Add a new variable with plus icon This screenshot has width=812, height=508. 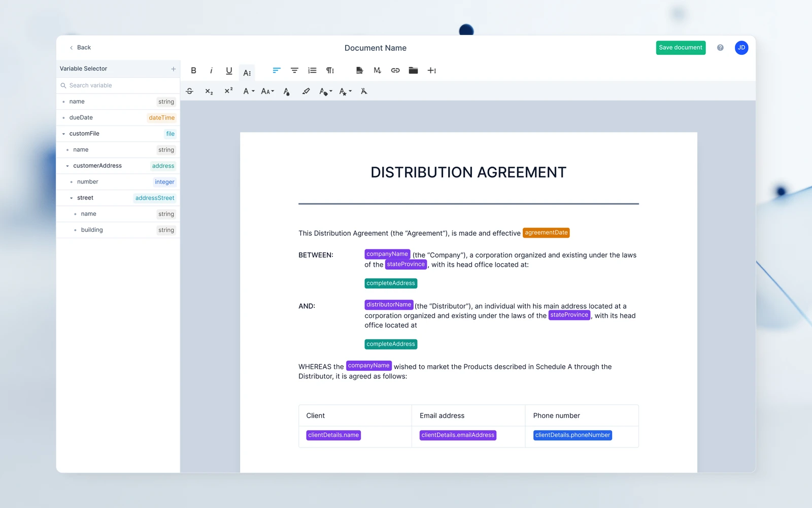click(x=173, y=69)
